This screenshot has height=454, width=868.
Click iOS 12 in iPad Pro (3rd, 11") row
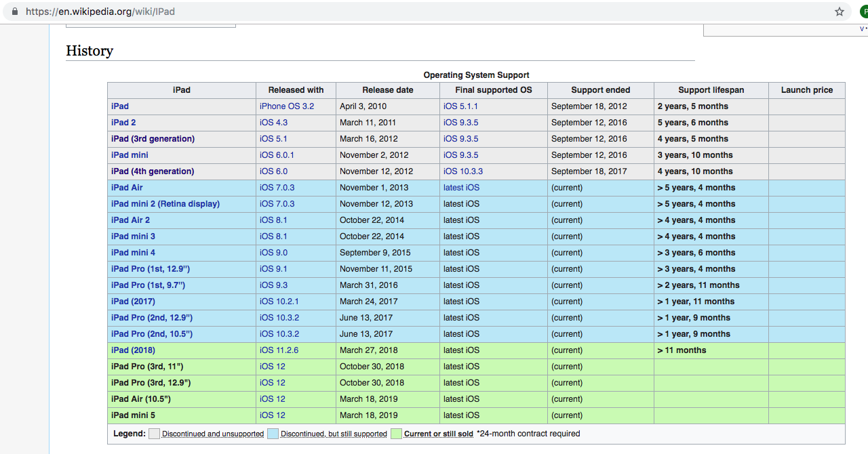[273, 367]
